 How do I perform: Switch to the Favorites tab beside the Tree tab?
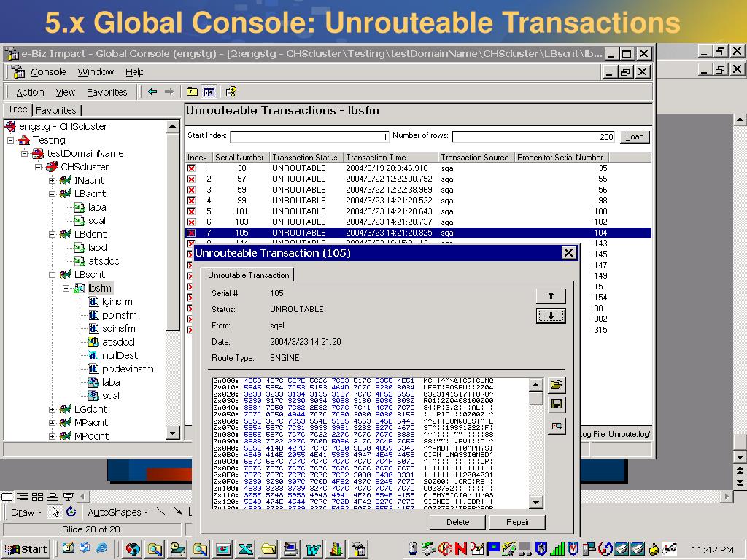pos(56,110)
